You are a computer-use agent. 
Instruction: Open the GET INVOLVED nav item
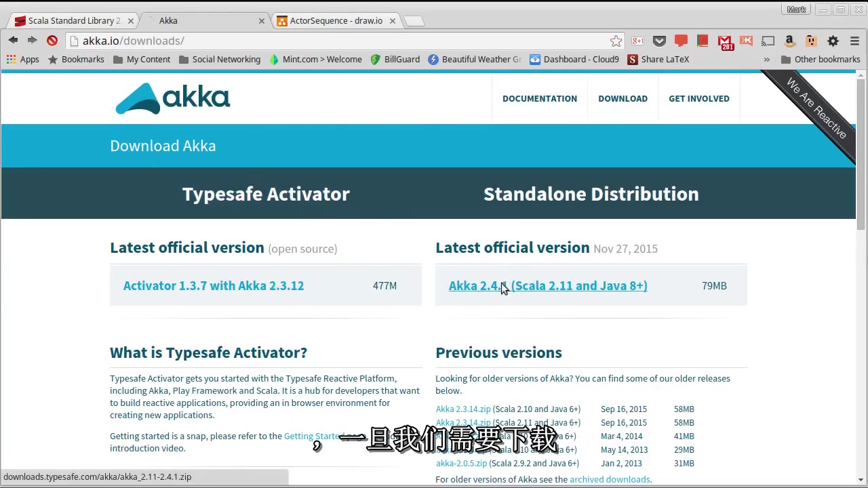[x=699, y=99]
